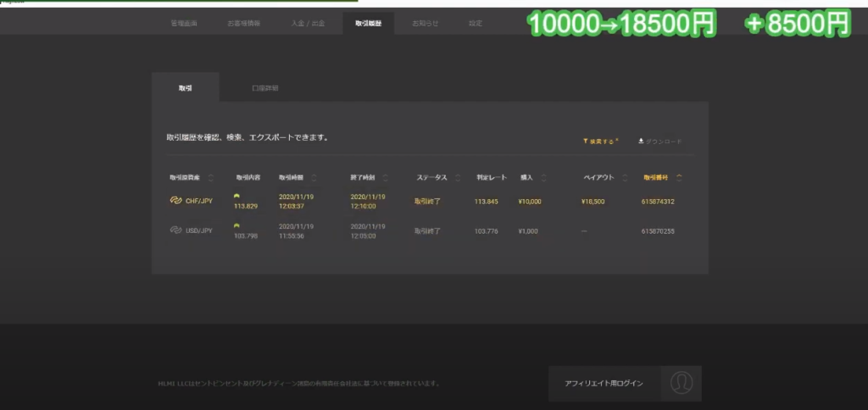Click trade time 2020/11/19 11:55:56

(x=296, y=231)
